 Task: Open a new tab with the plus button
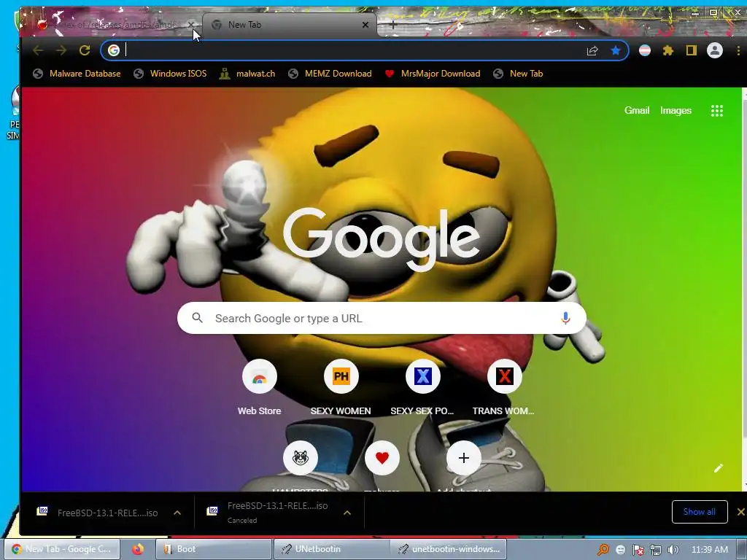pos(393,25)
